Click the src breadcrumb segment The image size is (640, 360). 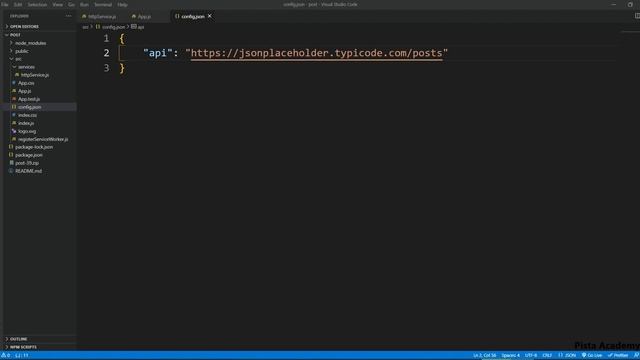coord(85,27)
